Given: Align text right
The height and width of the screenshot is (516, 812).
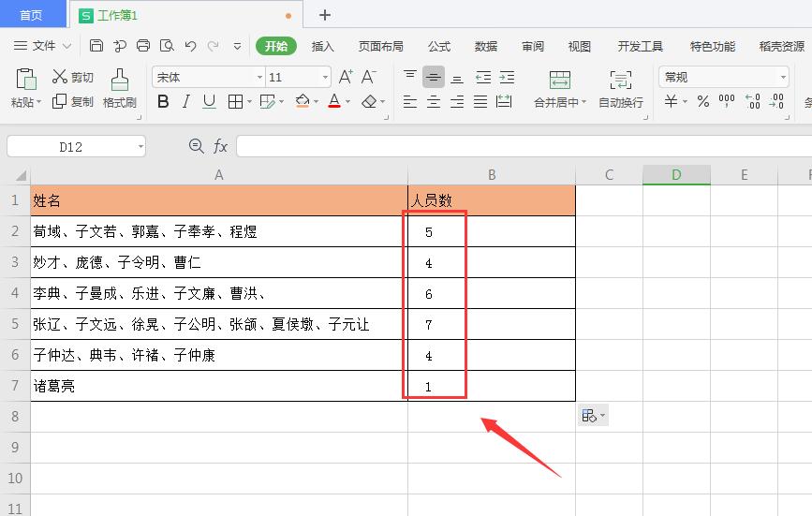Looking at the screenshot, I should pos(457,101).
